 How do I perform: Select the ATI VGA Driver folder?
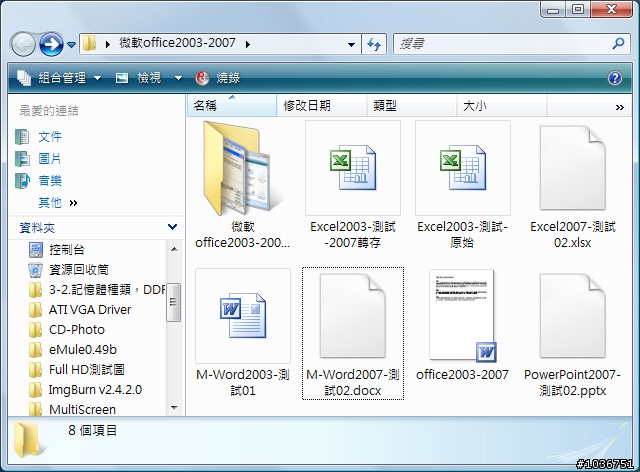click(90, 309)
